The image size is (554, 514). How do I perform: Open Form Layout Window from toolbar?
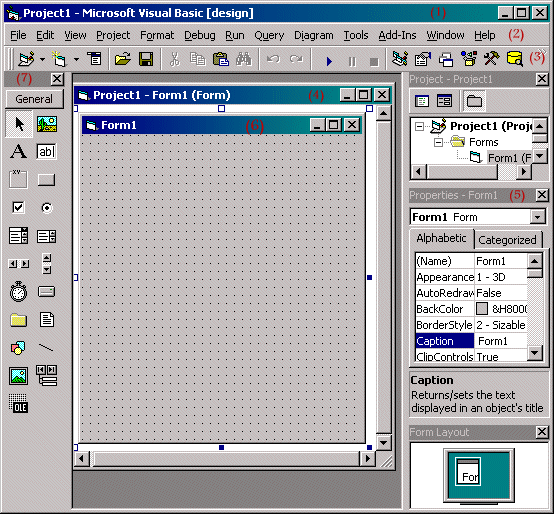446,59
